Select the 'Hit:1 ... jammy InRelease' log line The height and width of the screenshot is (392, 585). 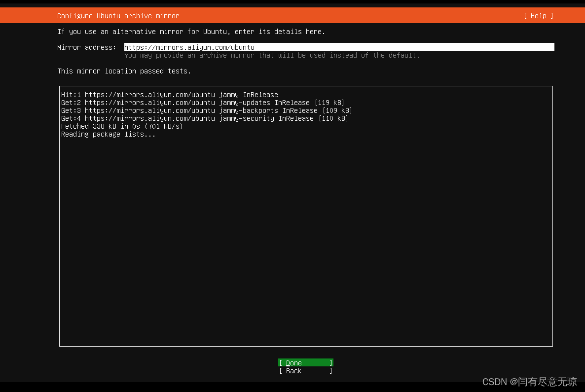(169, 95)
